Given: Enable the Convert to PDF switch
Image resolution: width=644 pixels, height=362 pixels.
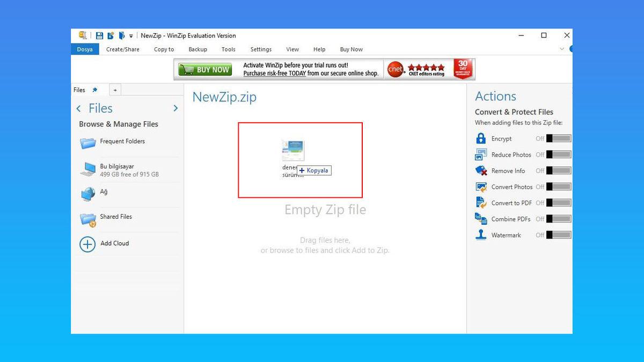Looking at the screenshot, I should click(558, 203).
